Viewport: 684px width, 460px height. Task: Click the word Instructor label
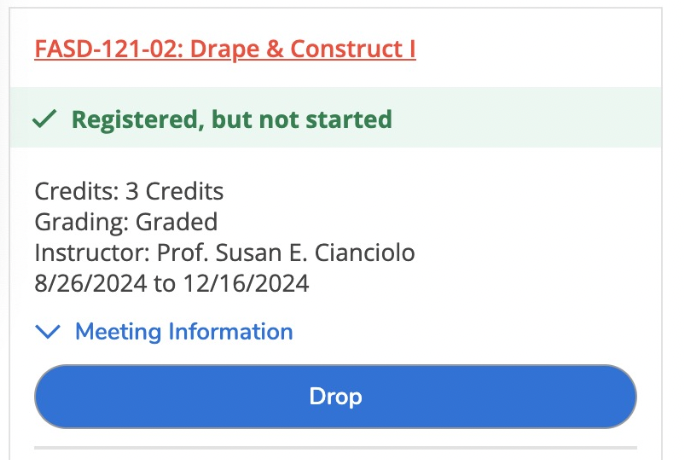(x=92, y=252)
